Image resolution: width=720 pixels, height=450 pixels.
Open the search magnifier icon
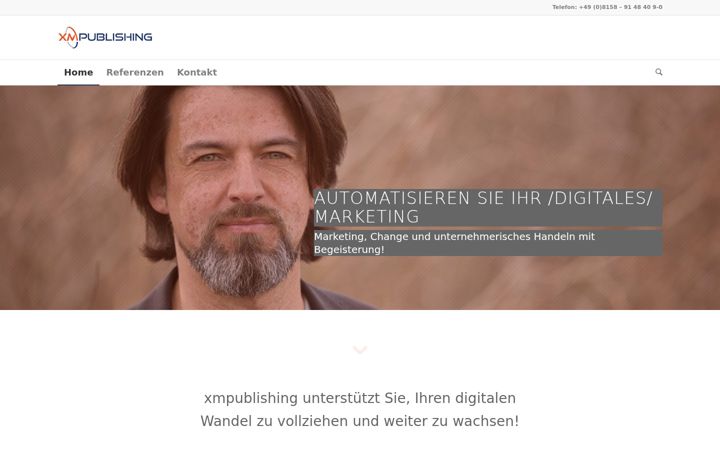click(658, 72)
